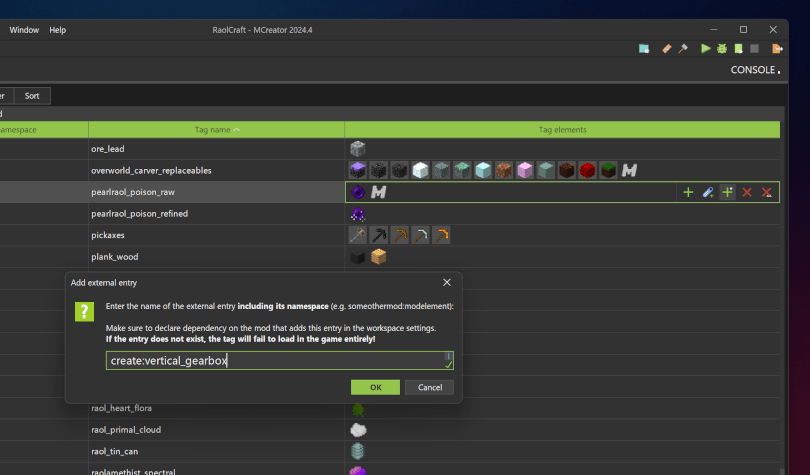Click the green bug debug client icon
The height and width of the screenshot is (475, 810).
pyautogui.click(x=722, y=49)
